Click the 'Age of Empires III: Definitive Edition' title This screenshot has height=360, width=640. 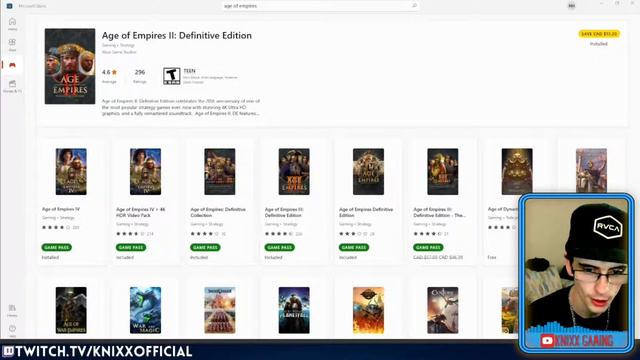click(284, 212)
